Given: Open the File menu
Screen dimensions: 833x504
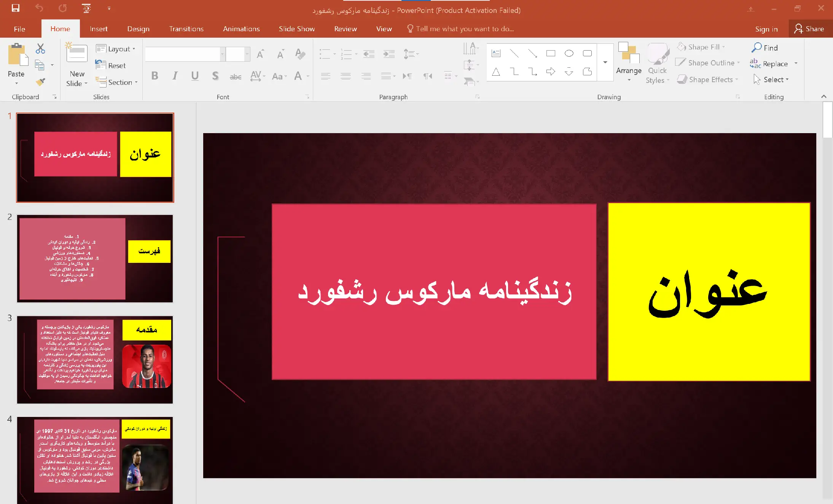Looking at the screenshot, I should pos(19,29).
